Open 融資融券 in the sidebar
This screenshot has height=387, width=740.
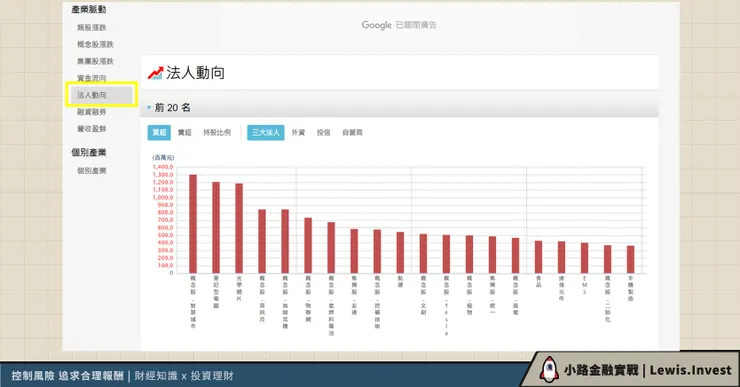[92, 112]
